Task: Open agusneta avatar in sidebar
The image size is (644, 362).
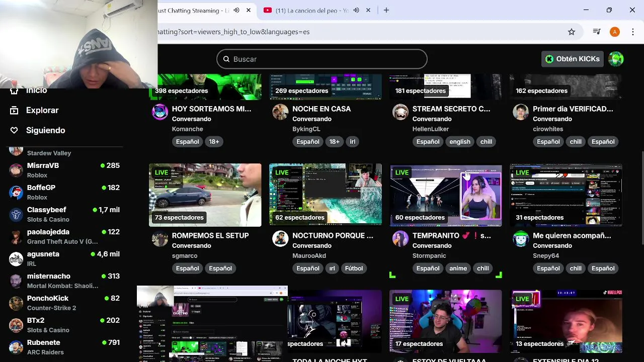Action: [16, 258]
